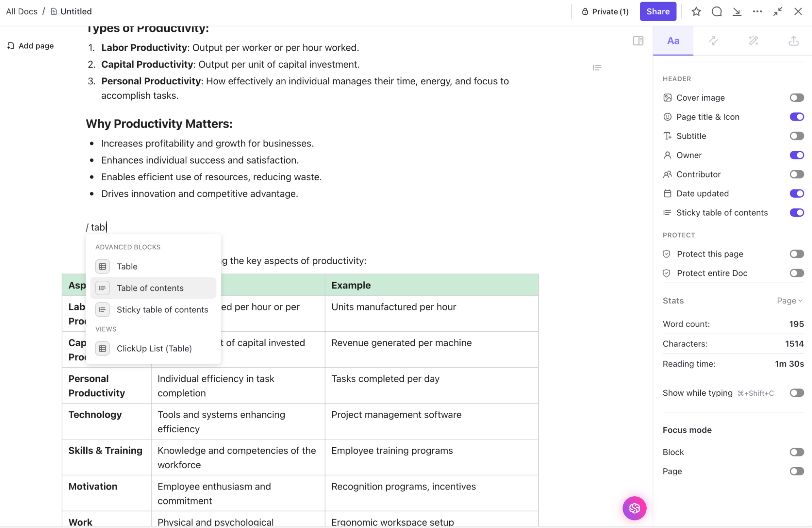Open the comments bubble icon
The height and width of the screenshot is (528, 812).
coord(717,11)
